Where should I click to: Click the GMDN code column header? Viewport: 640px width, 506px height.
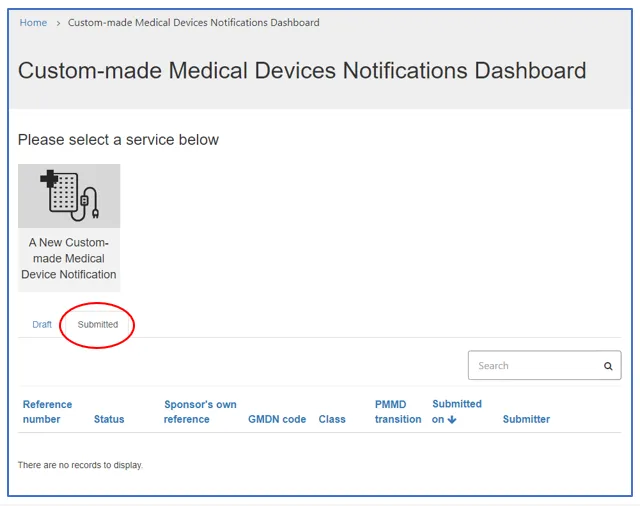277,419
